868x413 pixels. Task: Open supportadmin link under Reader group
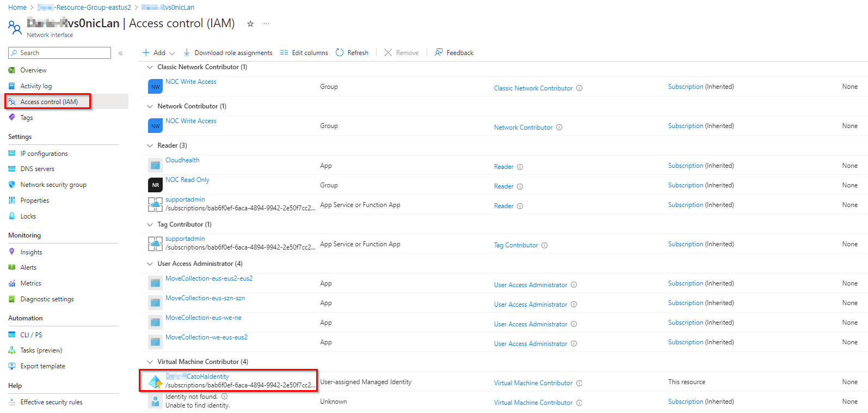(x=185, y=199)
